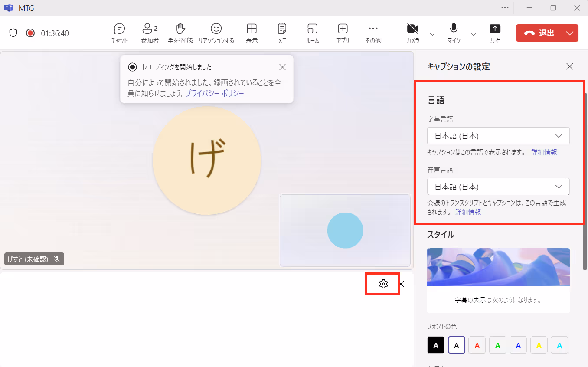Image resolution: width=588 pixels, height=367 pixels.
Task: Click the red recording indicator icon
Action: coord(30,33)
